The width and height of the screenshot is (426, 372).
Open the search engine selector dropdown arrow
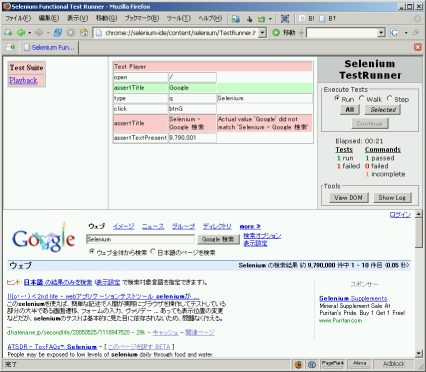(x=406, y=33)
